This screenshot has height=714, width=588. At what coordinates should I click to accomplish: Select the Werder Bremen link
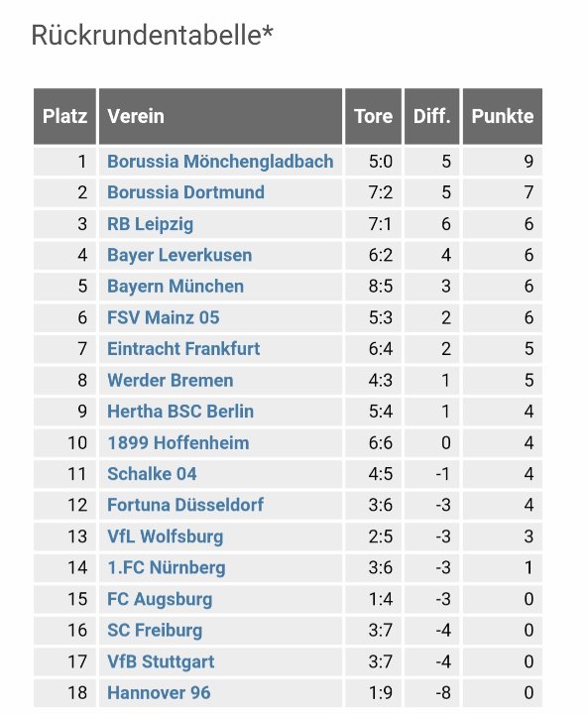point(171,380)
